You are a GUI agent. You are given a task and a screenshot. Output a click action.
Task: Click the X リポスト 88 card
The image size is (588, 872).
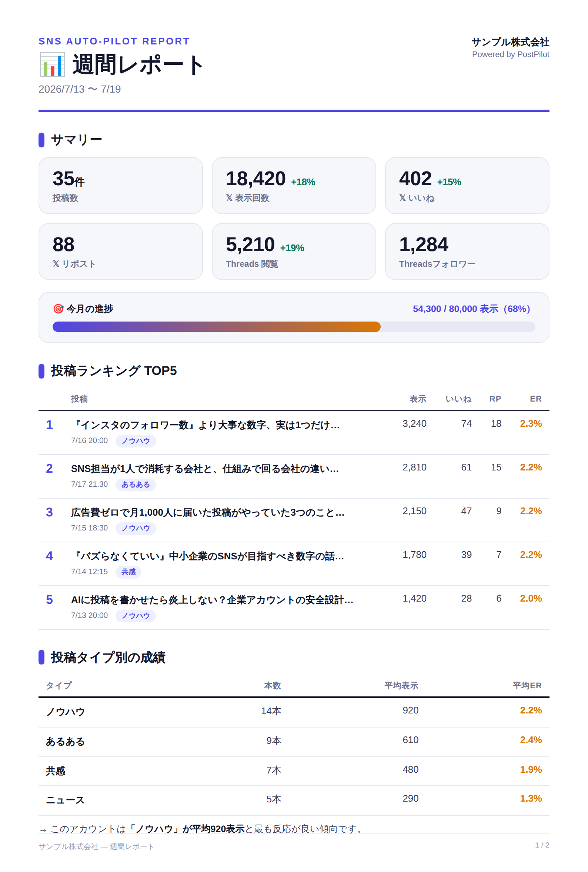120,251
